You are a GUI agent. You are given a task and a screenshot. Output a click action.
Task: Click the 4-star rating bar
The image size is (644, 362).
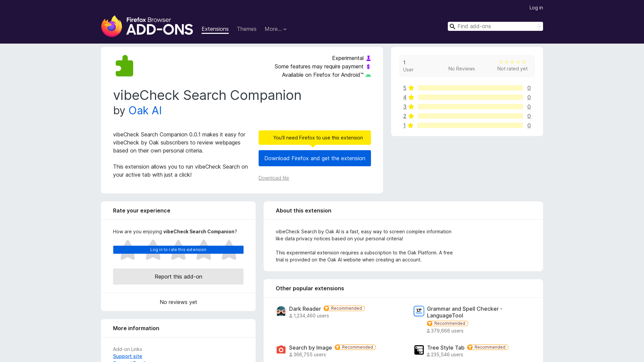[x=470, y=97]
